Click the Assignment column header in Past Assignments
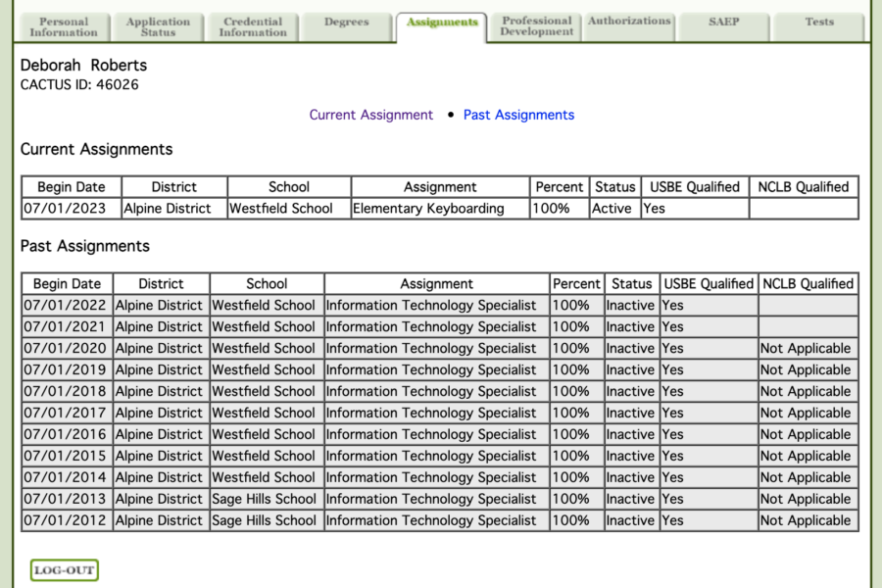The image size is (882, 588). [x=437, y=283]
